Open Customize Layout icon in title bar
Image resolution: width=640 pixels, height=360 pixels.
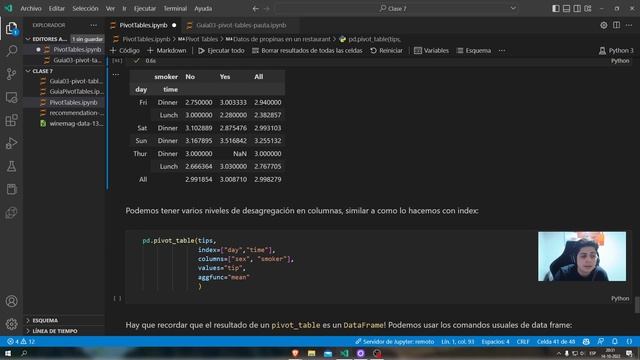click(588, 9)
